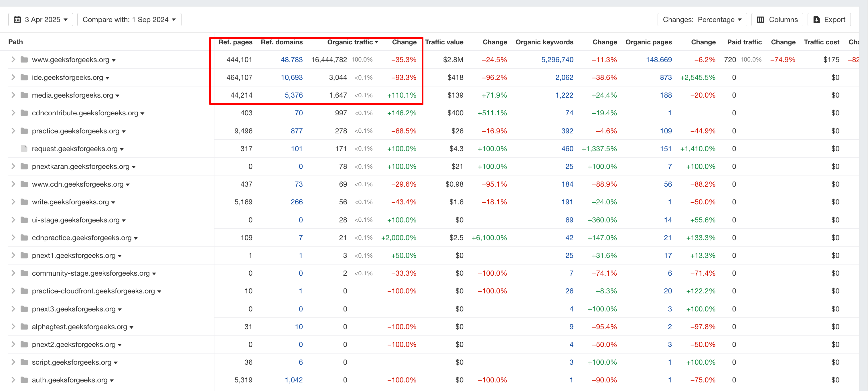This screenshot has width=868, height=391.
Task: Click folder icon for pnext3.geeksforgeeks.org
Action: point(24,309)
